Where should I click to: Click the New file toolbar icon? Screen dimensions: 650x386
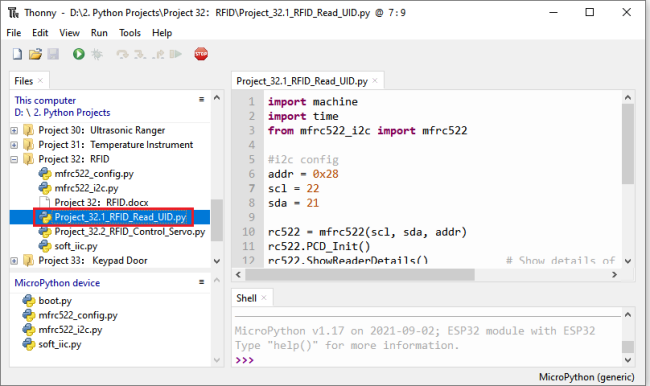tap(17, 54)
